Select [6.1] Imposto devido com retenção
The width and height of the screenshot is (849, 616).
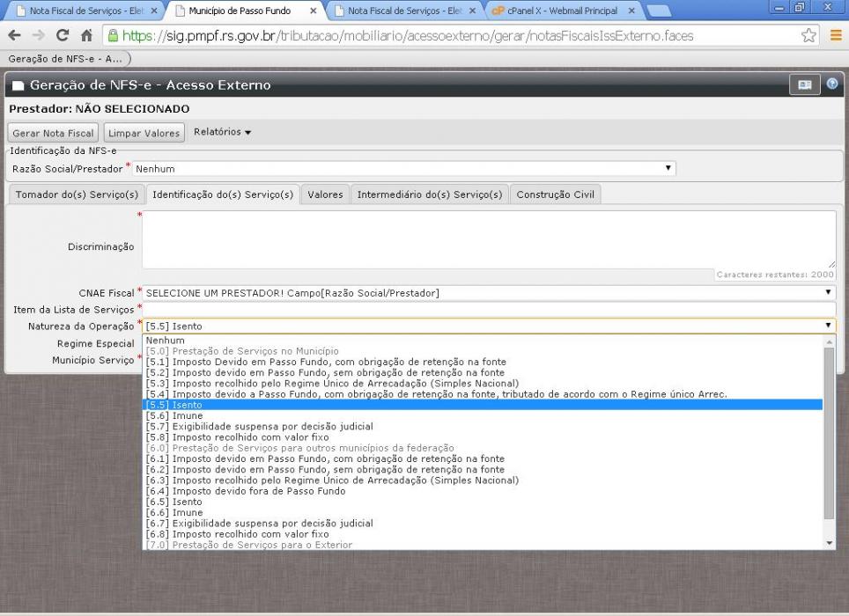(483, 458)
